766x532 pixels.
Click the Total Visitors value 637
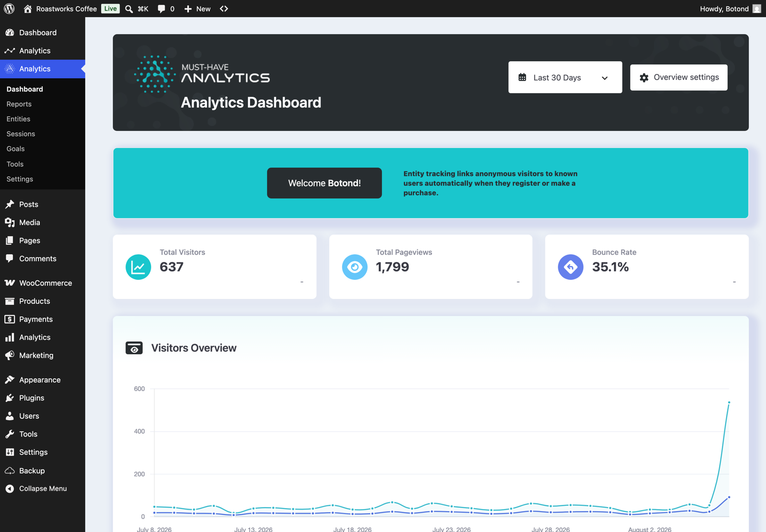point(171,267)
